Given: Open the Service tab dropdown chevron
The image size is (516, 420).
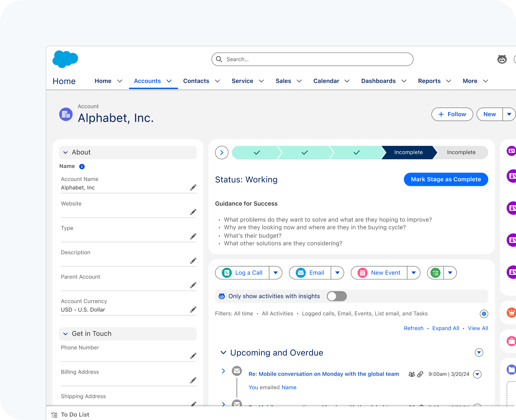Looking at the screenshot, I should [x=261, y=81].
